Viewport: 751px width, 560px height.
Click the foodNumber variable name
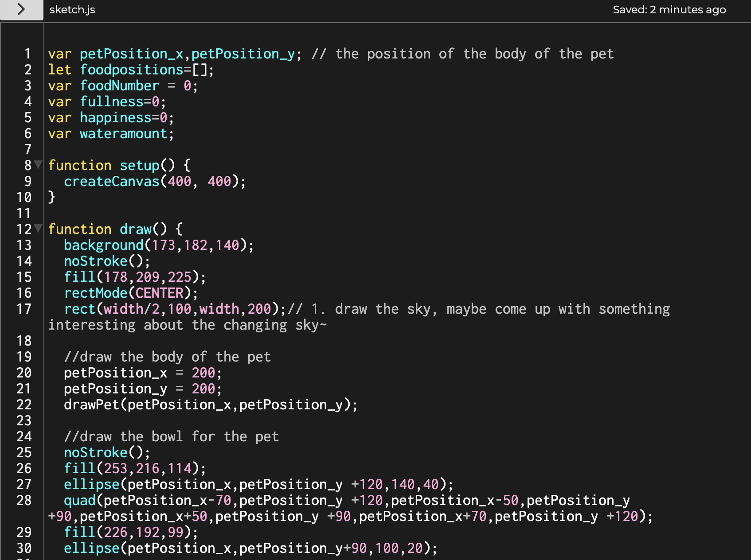(x=119, y=86)
